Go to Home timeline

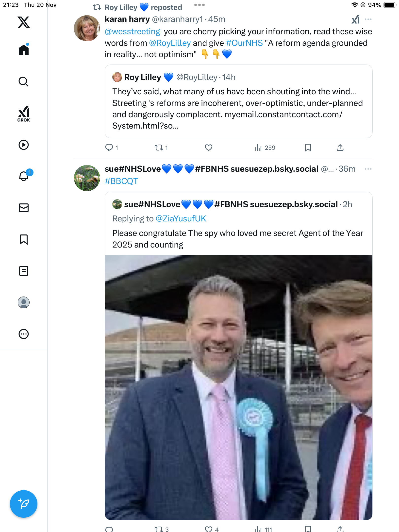(24, 50)
